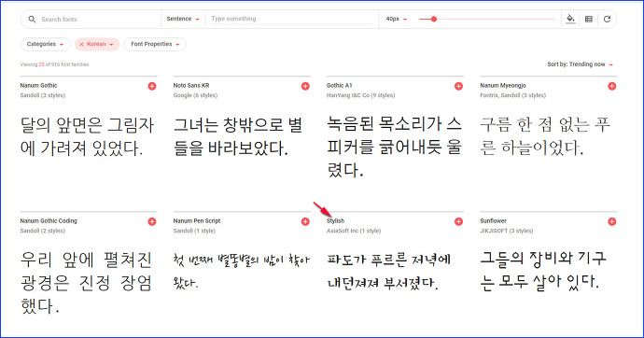Open the Stylish font title
The width and height of the screenshot is (644, 338).
click(x=336, y=220)
